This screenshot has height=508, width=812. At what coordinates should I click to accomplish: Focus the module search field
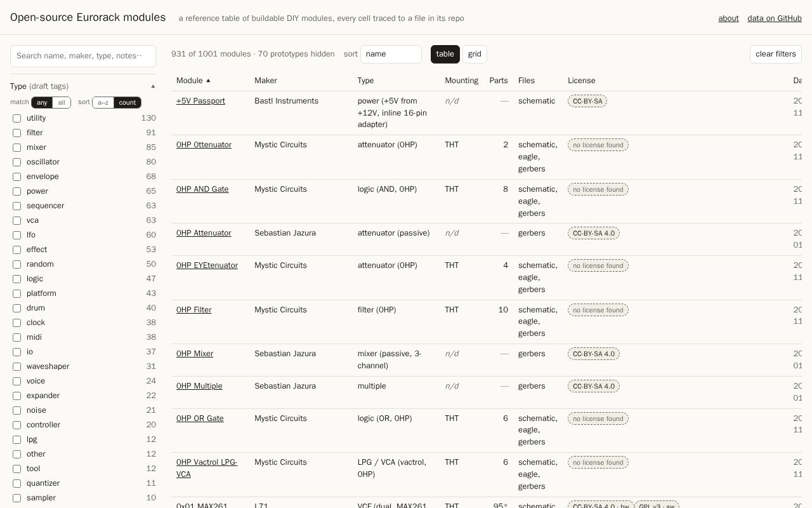pos(83,56)
